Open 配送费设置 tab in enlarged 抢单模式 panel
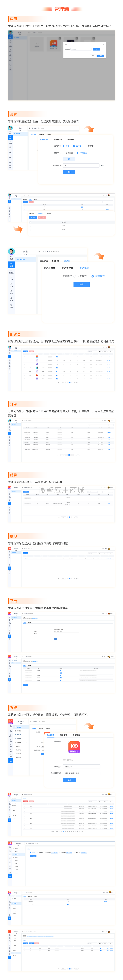This screenshot has width=123, height=980. 67,268
